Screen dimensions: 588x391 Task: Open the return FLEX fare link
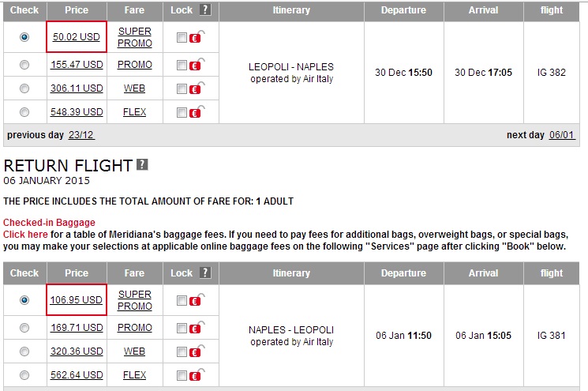[x=135, y=375]
